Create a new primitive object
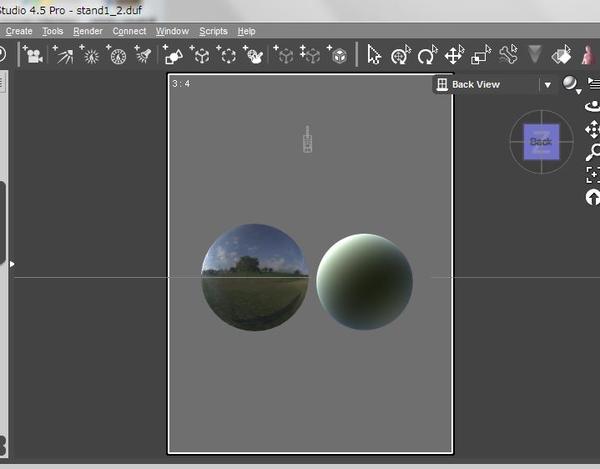The image size is (600, 469). coord(173,55)
